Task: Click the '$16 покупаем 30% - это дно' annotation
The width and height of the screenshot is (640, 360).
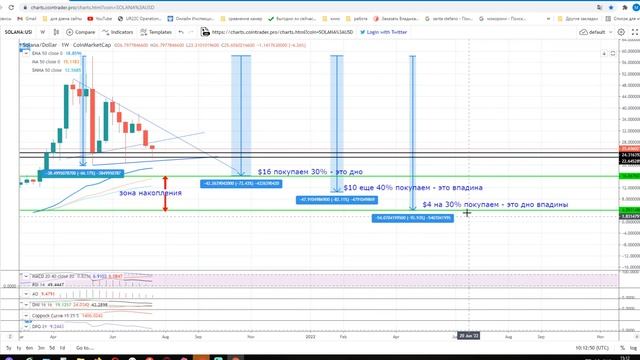Action: 310,172
